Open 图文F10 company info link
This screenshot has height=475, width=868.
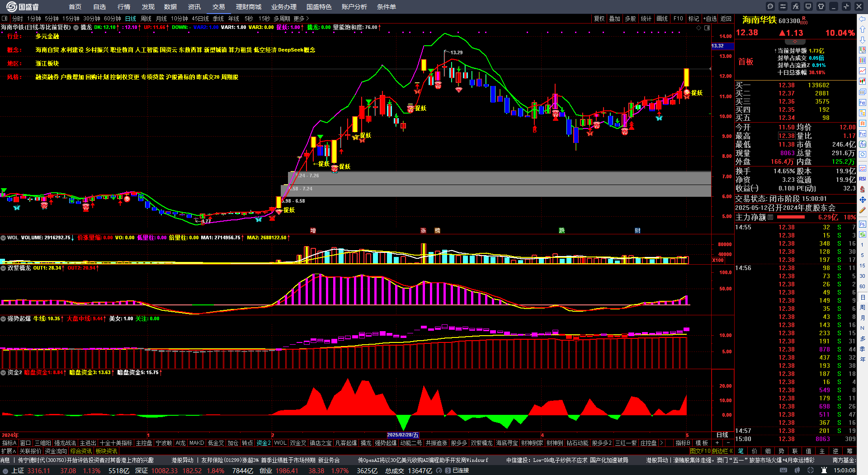pyautogui.click(x=700, y=451)
